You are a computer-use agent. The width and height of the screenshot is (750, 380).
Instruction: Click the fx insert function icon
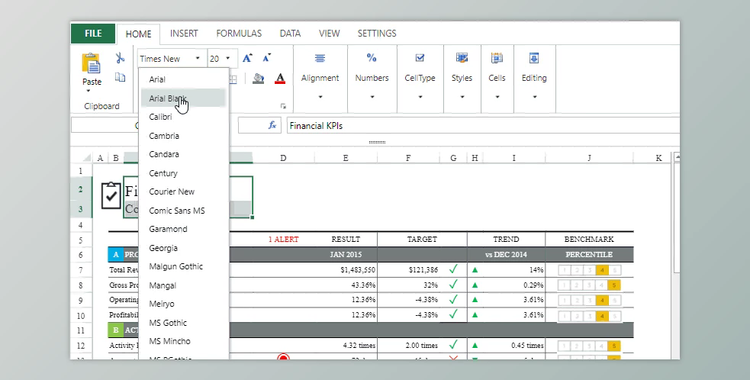(272, 125)
